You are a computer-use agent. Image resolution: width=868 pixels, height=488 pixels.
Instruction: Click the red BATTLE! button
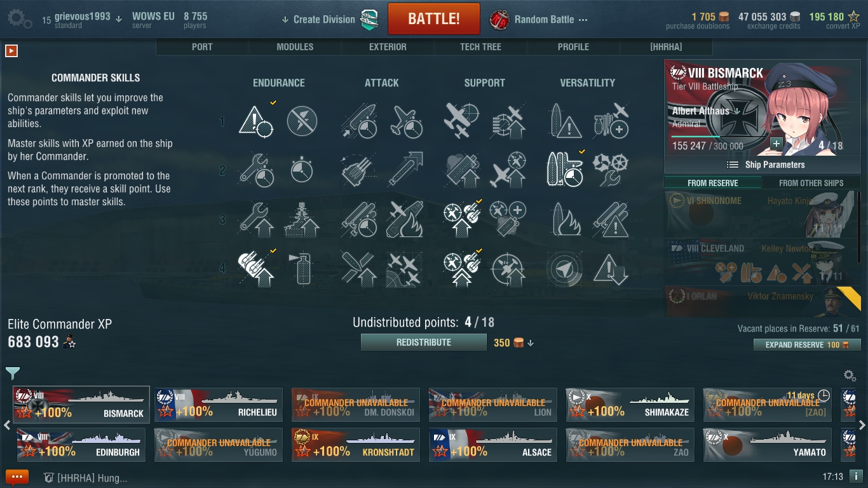coord(434,18)
